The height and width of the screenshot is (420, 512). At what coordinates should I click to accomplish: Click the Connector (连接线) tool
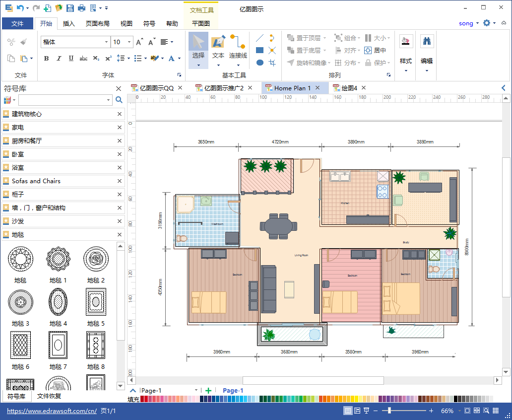pos(238,48)
